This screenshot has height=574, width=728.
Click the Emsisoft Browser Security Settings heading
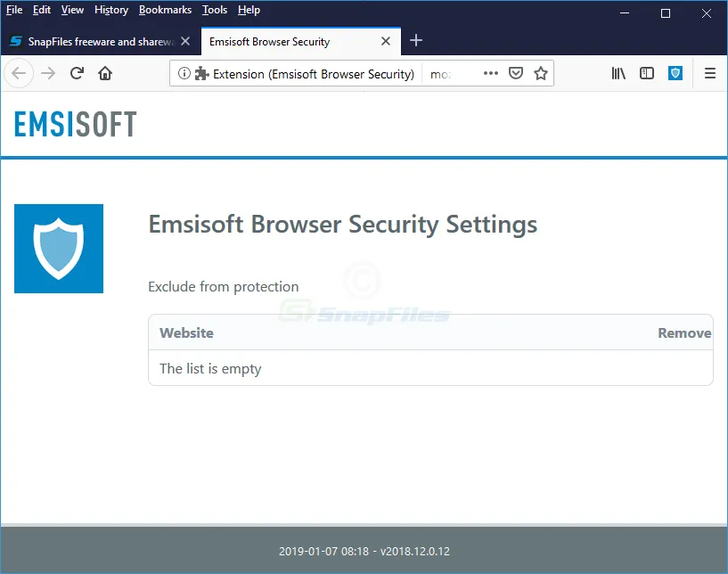(343, 225)
